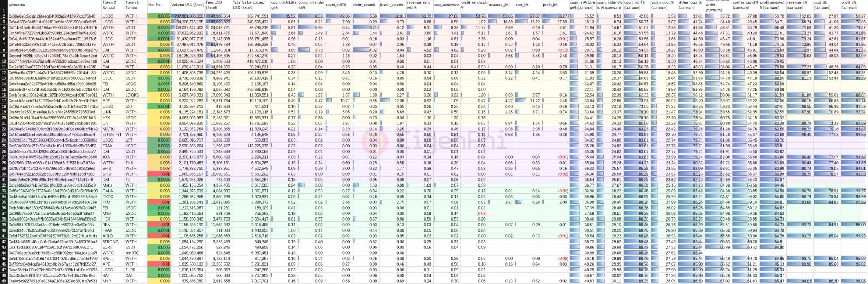Select the TVL cell showing 419,472,610
868x284 pixels.
(x=251, y=61)
